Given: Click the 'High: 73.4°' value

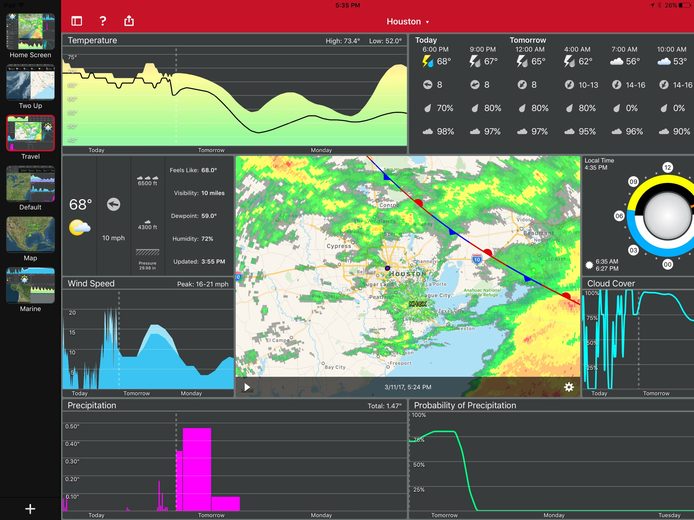Looking at the screenshot, I should click(x=343, y=41).
